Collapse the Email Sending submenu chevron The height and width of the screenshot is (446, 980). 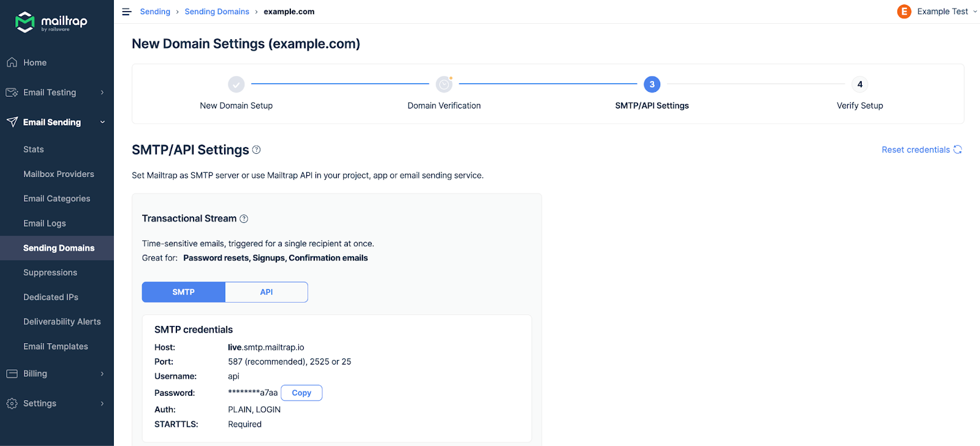102,122
